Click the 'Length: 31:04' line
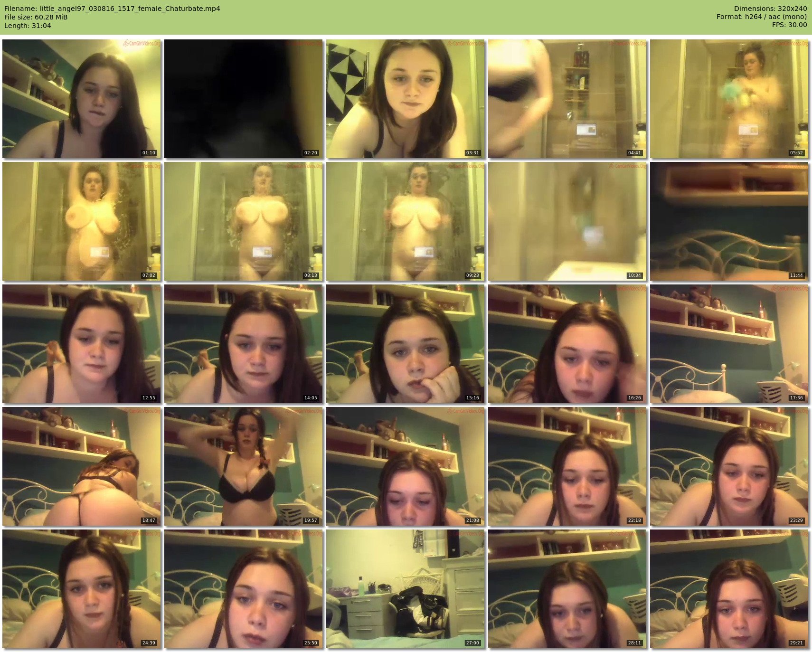This screenshot has width=812, height=652. click(x=28, y=26)
